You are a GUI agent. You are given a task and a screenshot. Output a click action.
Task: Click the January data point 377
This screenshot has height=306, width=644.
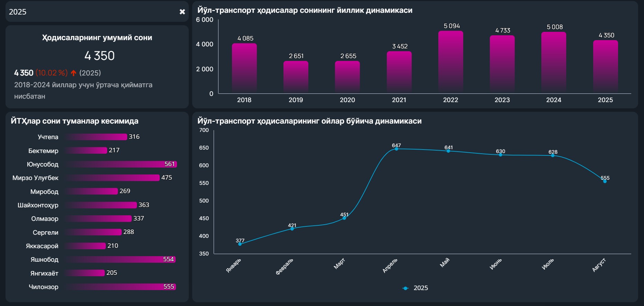[x=240, y=244]
